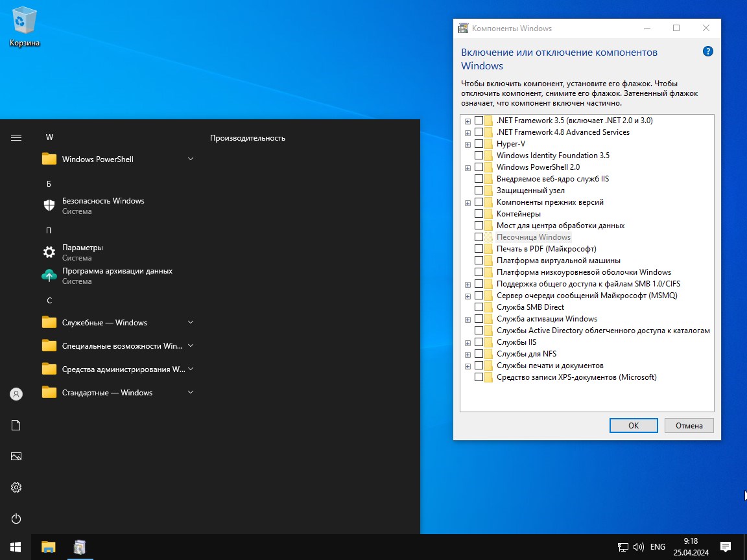Click the Windows PowerShell folder icon
The height and width of the screenshot is (560, 747).
point(49,159)
